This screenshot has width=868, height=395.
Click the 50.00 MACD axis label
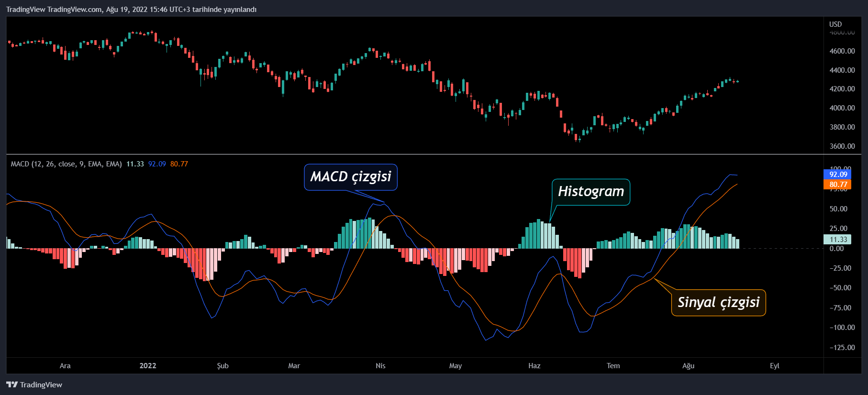(838, 209)
